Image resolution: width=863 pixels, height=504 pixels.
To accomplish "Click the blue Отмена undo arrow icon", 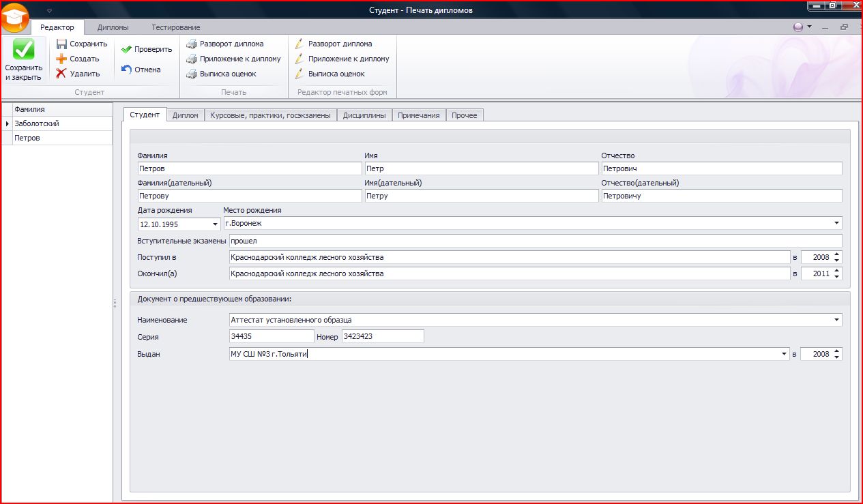I will click(x=126, y=69).
